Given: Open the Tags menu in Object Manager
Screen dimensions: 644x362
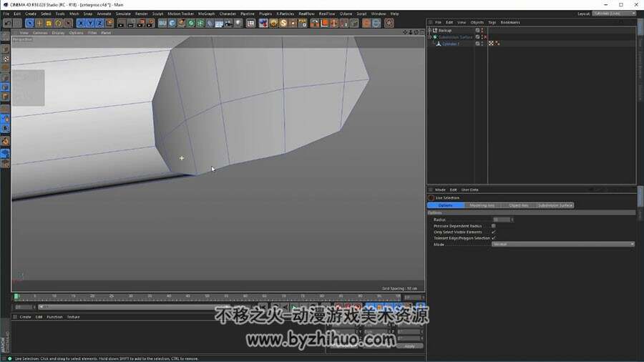Looking at the screenshot, I should [492, 22].
